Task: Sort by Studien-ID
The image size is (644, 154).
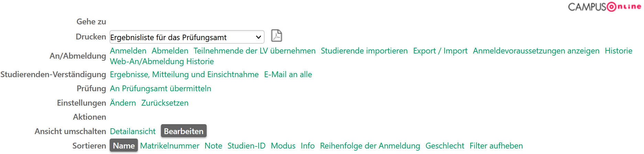Action: (x=246, y=146)
